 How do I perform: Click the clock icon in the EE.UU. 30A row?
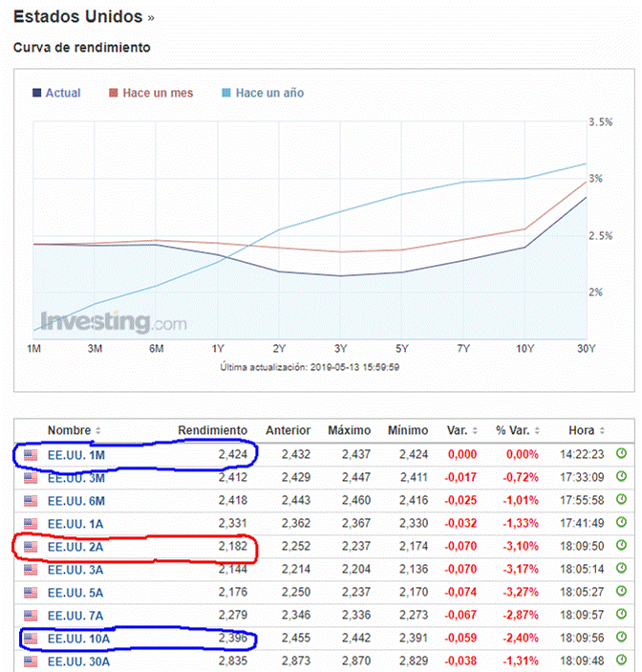tap(621, 661)
